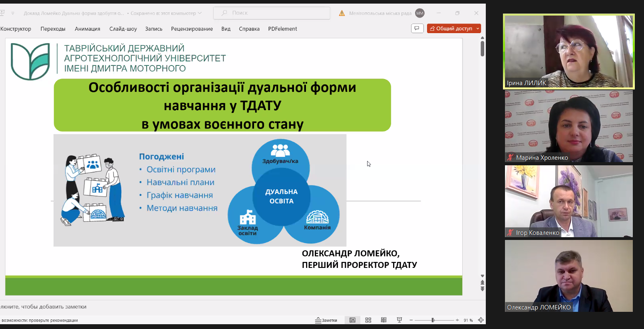The image size is (644, 329).
Task: Click the 'Графік навчання' bullet text
Action: point(180,195)
